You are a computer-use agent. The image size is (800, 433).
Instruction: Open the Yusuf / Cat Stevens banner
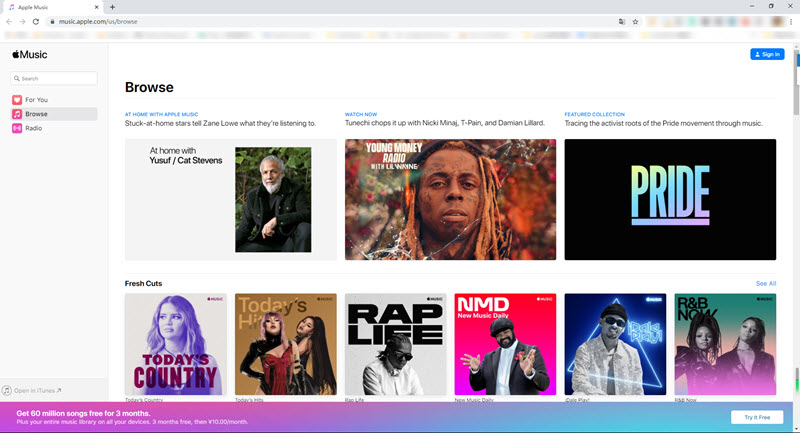(231, 199)
